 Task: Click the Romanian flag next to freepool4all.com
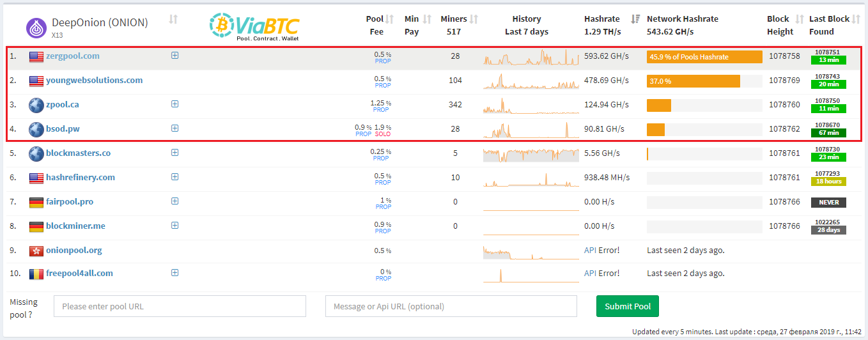click(36, 274)
